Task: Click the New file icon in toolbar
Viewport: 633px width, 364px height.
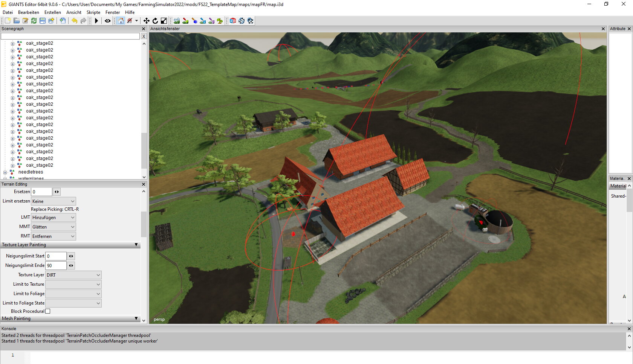Action: tap(7, 21)
